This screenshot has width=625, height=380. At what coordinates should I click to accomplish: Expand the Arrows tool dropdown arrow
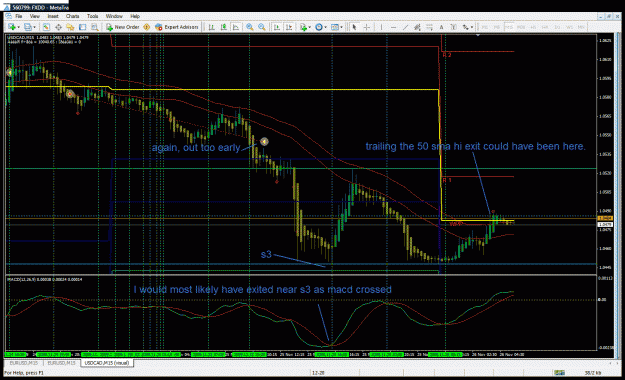tap(472, 27)
